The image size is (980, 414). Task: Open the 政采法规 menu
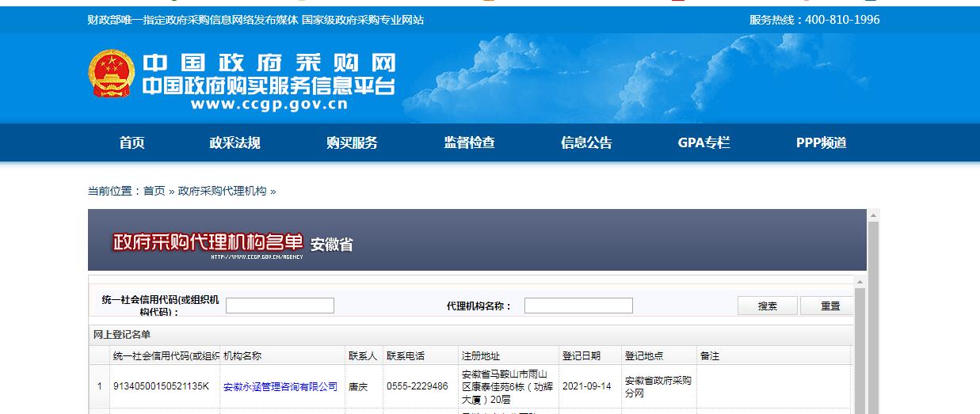tap(235, 143)
